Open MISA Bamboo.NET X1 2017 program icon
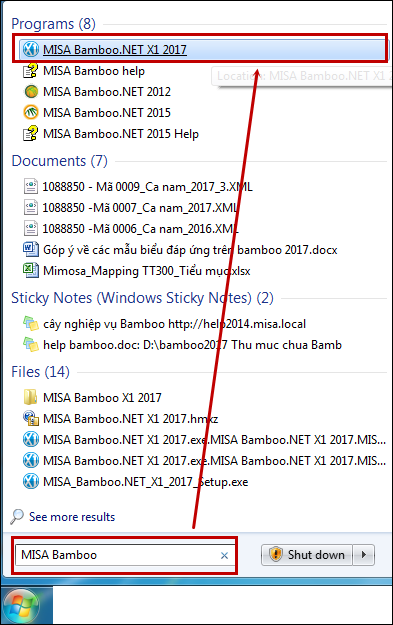 (x=31, y=49)
